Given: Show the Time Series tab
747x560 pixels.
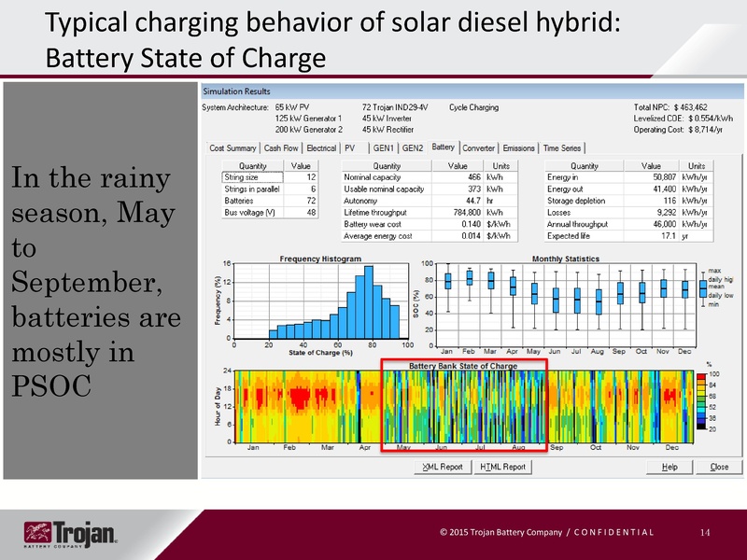Looking at the screenshot, I should pyautogui.click(x=562, y=148).
